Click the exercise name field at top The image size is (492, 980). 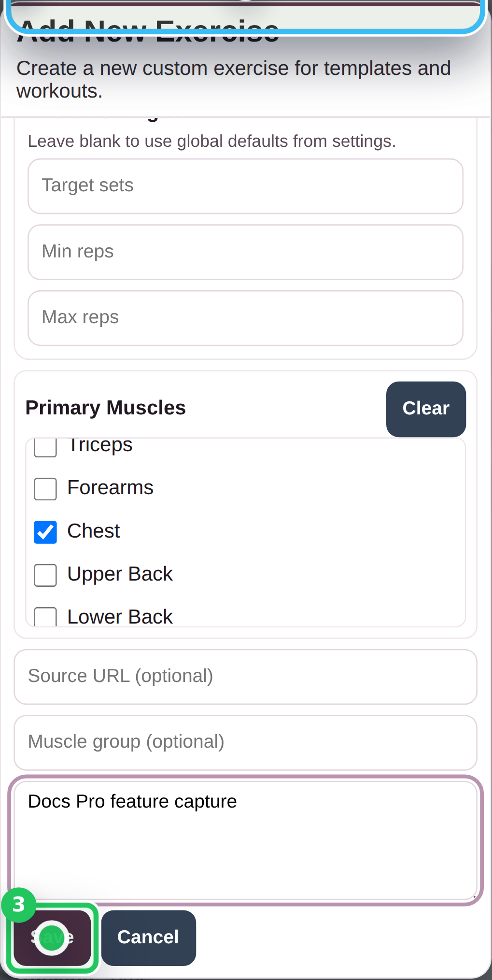(246, 12)
